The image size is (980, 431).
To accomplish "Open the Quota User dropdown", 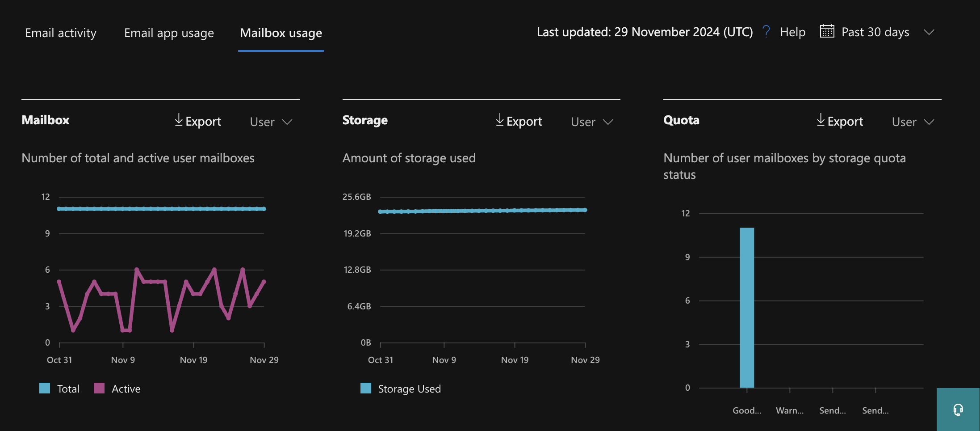I will [913, 122].
